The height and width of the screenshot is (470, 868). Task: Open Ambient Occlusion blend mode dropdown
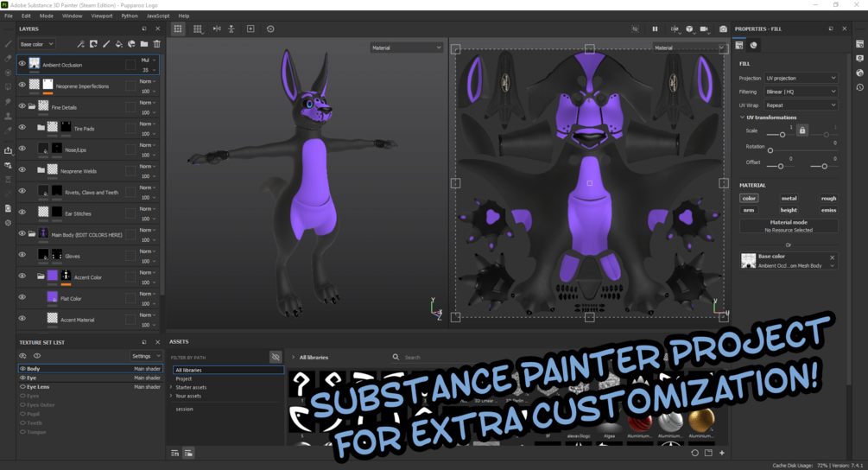click(148, 60)
